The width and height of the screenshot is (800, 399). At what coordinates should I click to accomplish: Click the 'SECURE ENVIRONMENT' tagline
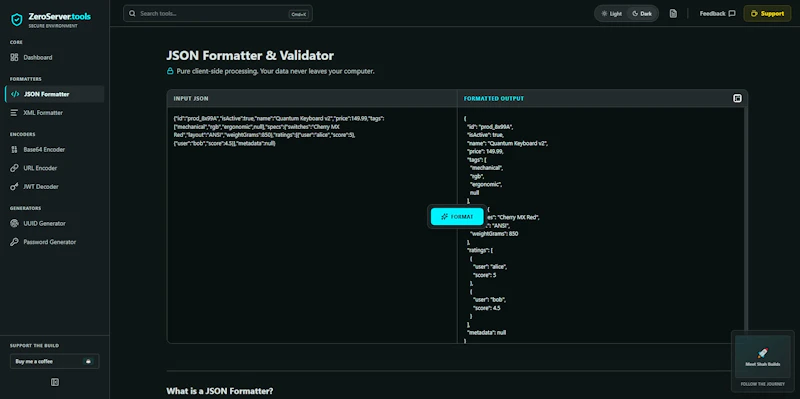pos(53,26)
